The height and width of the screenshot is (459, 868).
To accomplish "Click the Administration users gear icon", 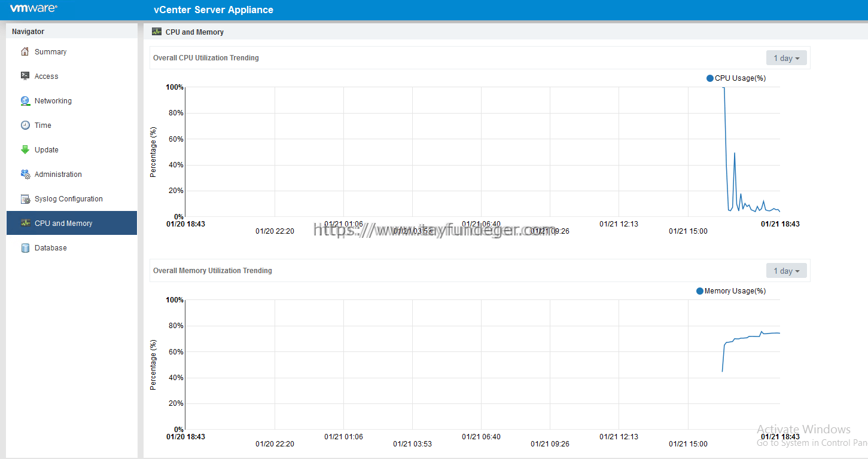I will point(25,174).
